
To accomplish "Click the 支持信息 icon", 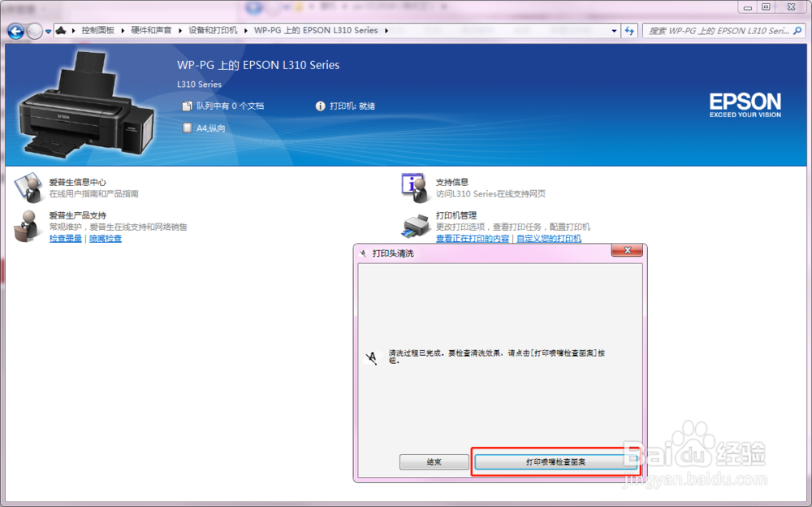I will 415,188.
